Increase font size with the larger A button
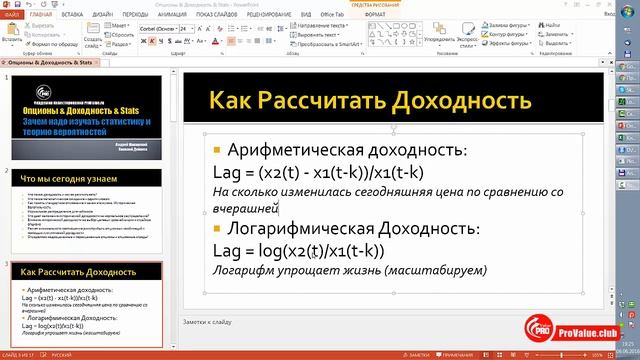 coord(200,29)
